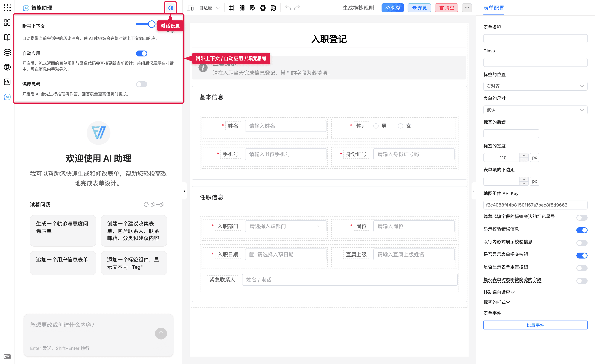Redo the last action

pyautogui.click(x=297, y=8)
